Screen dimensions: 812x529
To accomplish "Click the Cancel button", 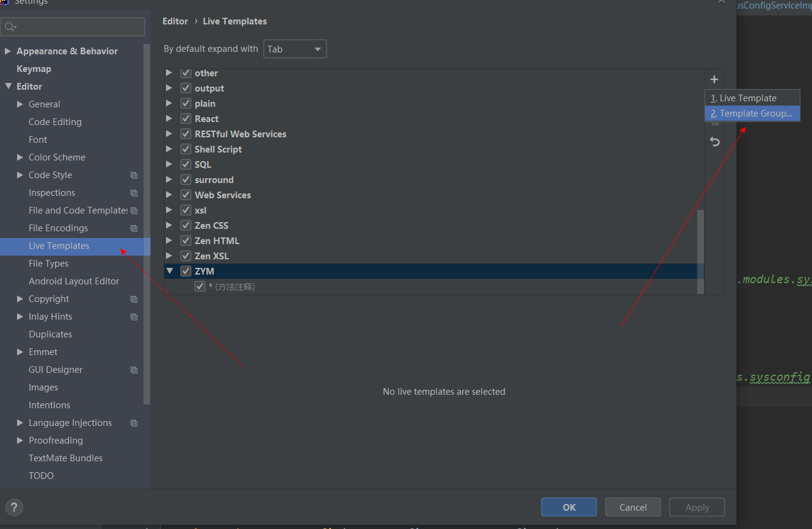I will tap(633, 507).
